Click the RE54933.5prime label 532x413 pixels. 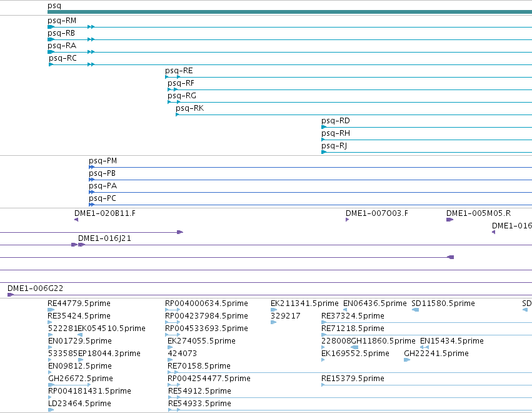coord(200,404)
